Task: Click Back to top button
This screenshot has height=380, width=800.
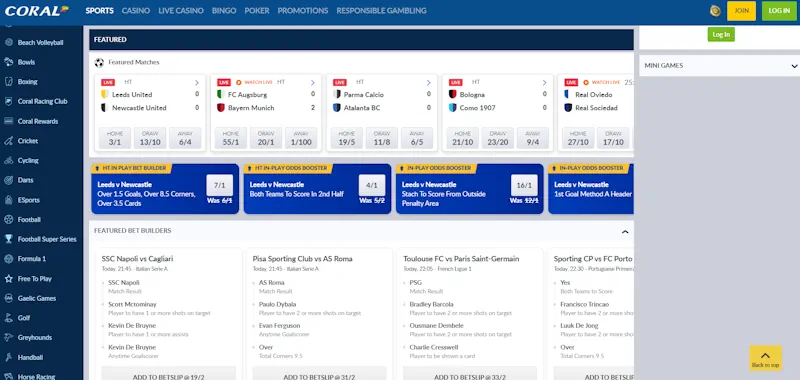Action: click(765, 359)
